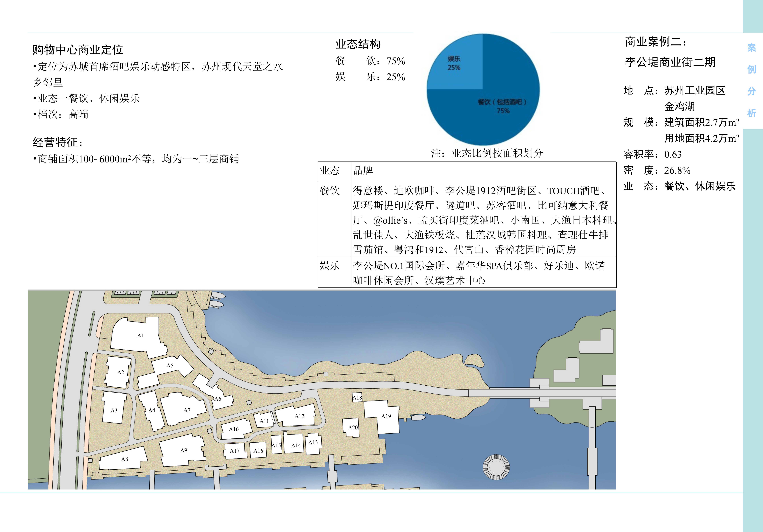This screenshot has height=532, width=763.
Task: Click the note 注：业态比例按面积划分
Action: tap(487, 153)
